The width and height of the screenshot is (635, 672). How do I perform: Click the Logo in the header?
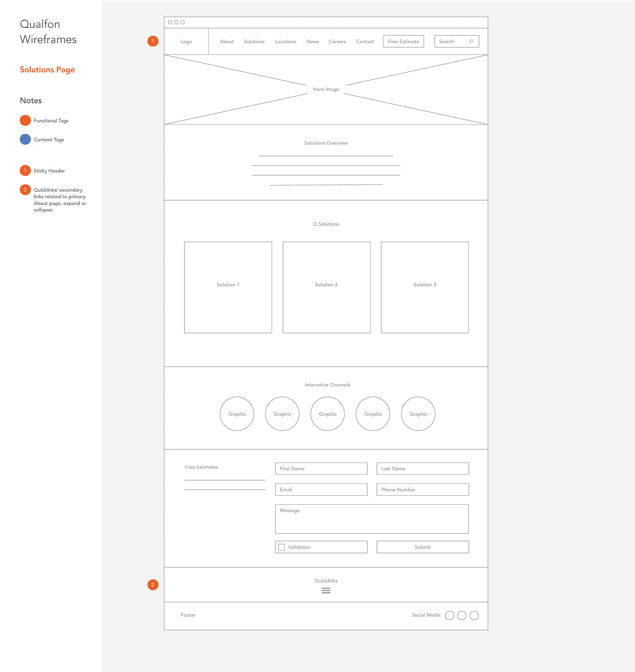[x=186, y=41]
